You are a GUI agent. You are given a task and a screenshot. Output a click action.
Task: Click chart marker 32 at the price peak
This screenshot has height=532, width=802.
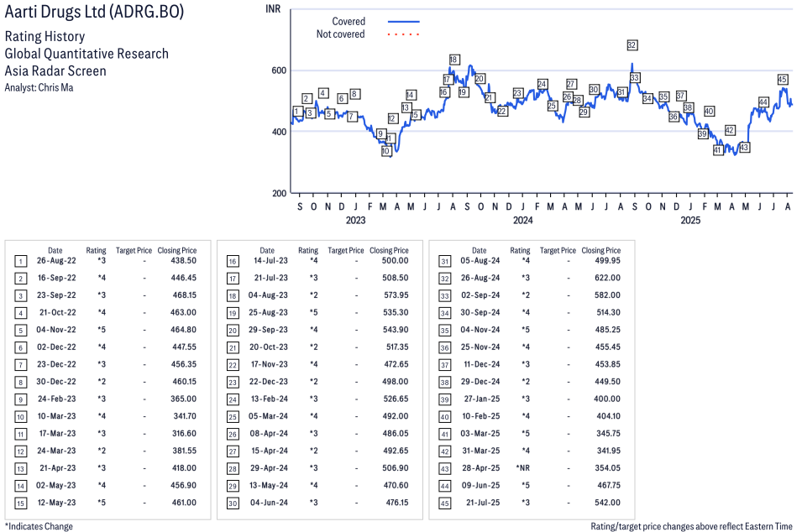coord(632,45)
